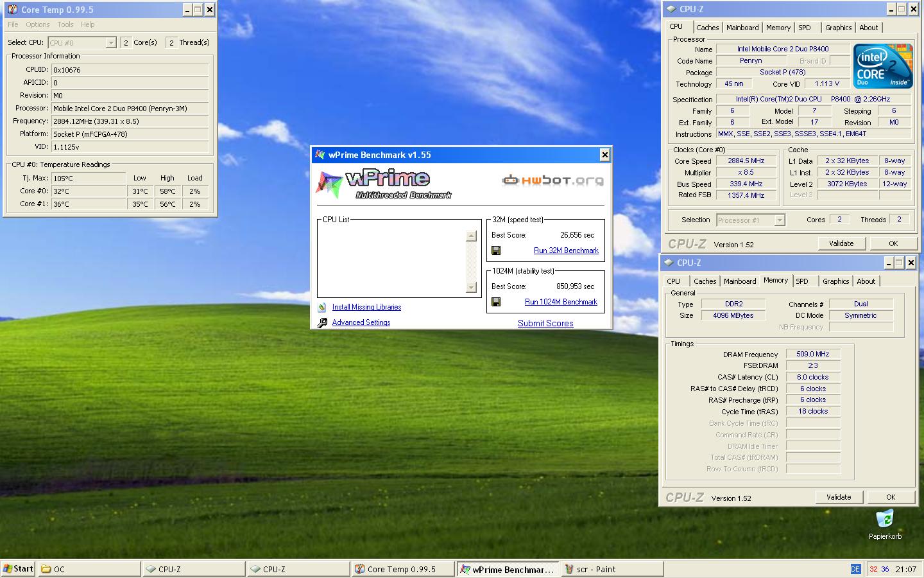
Task: Click Run 32M Benchmark link
Action: (x=566, y=250)
